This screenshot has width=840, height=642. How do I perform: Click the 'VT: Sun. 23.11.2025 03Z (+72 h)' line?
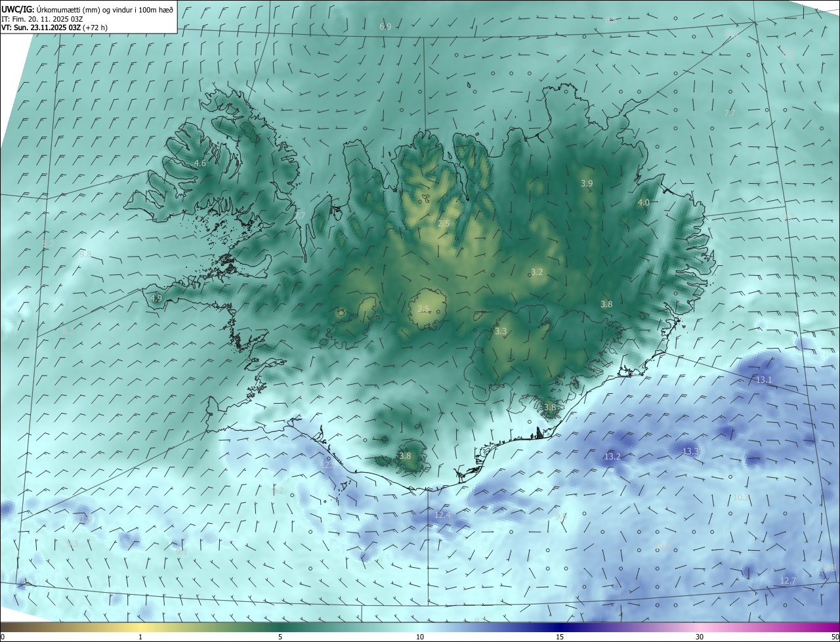pos(54,28)
